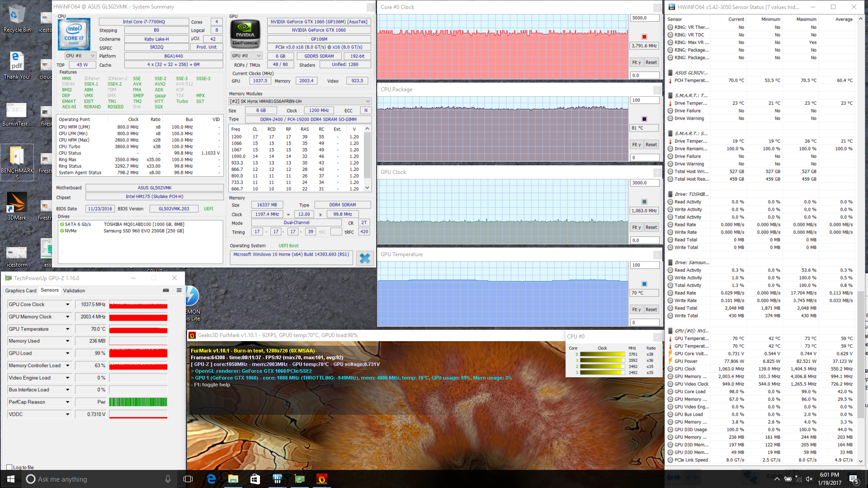Click the purple color swatch in CPU Package graph
This screenshot has width=868, height=488.
pyautogui.click(x=644, y=119)
